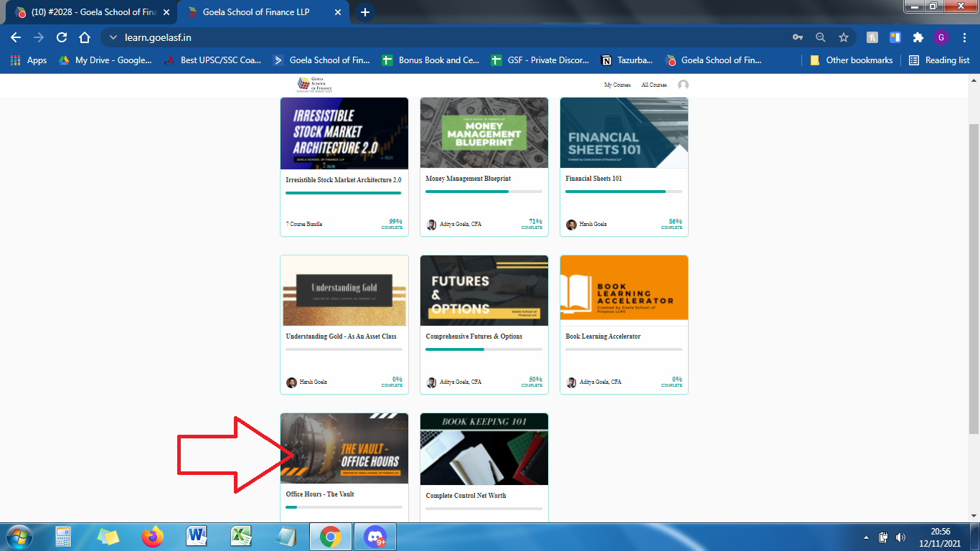This screenshot has width=980, height=551.
Task: Click the 7 Course Bundle label
Action: pyautogui.click(x=304, y=224)
